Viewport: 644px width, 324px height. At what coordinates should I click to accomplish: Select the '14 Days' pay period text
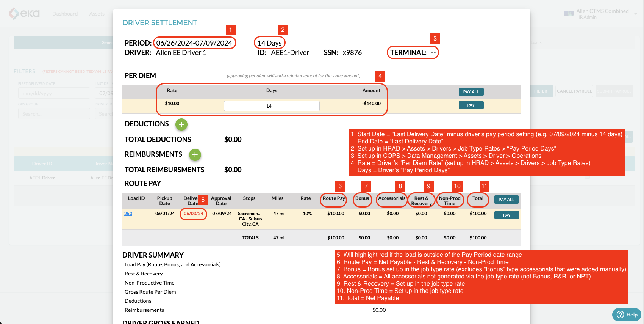click(x=269, y=43)
